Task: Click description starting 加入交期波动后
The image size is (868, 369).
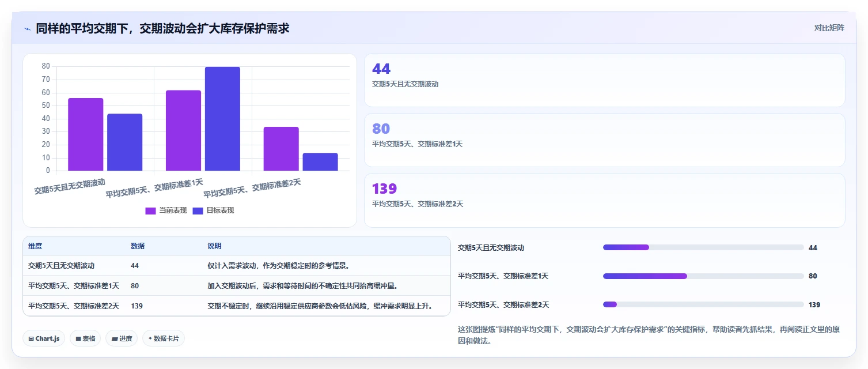Action: pyautogui.click(x=302, y=285)
